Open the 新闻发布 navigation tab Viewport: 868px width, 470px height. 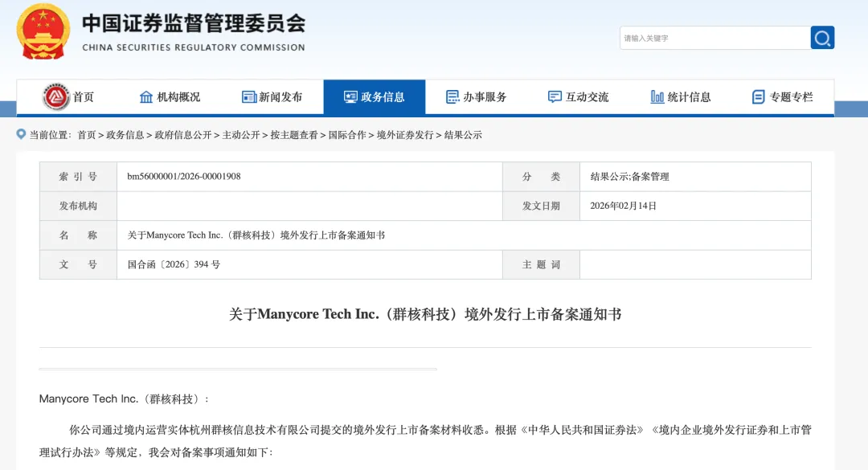coord(272,97)
